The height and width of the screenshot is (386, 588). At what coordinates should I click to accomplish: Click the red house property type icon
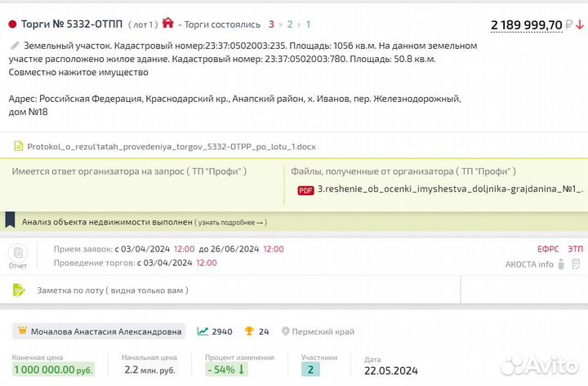coord(168,24)
